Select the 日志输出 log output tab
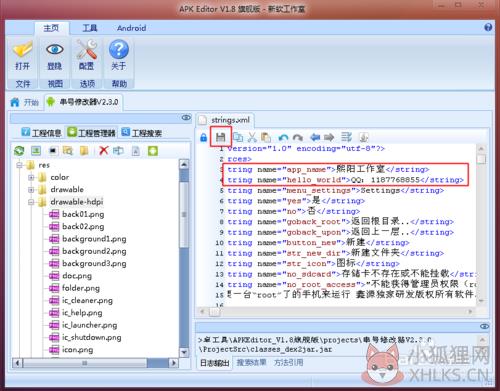500x391 pixels. coord(215,363)
